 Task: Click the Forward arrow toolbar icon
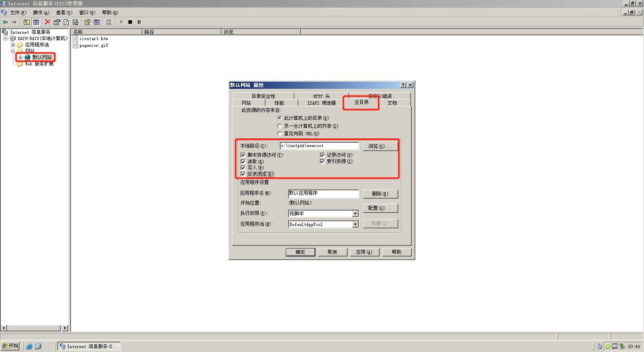pos(14,22)
